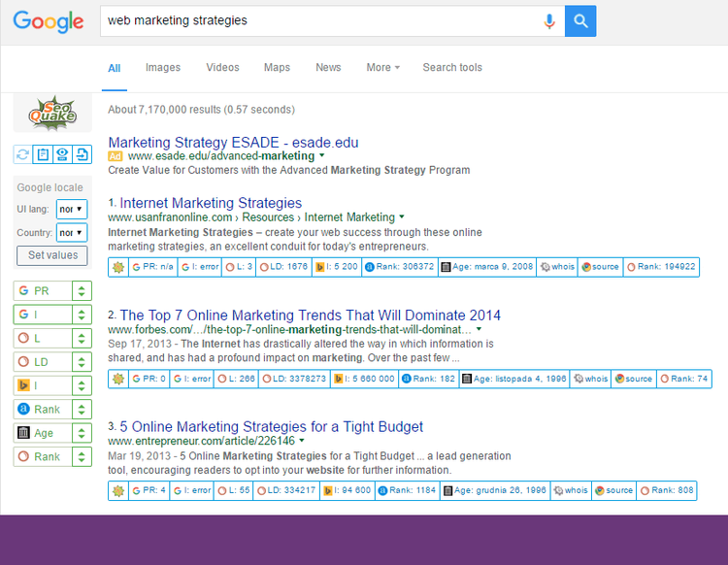This screenshot has width=728, height=565.
Task: Click Bing I: 94 600 parameter
Action: click(x=347, y=490)
